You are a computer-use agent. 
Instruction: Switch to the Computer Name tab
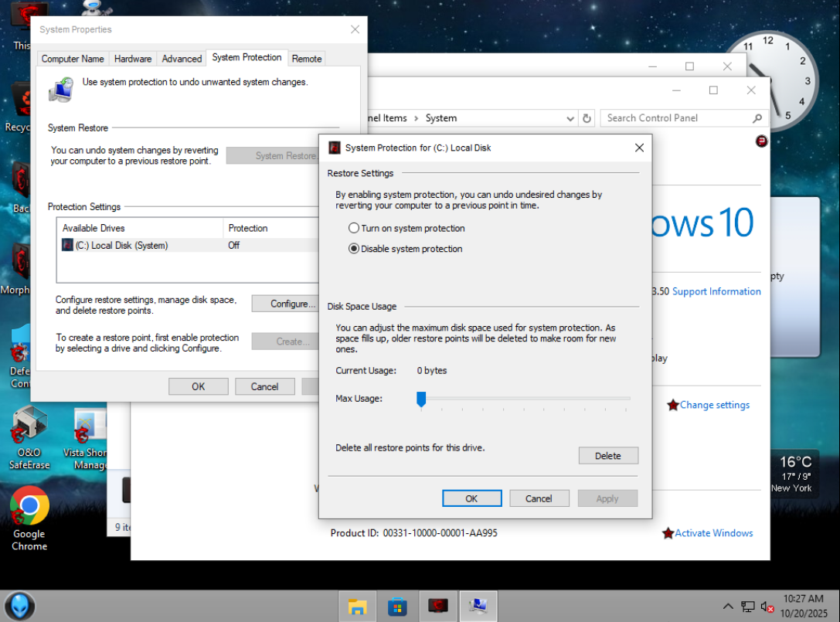[x=73, y=59]
